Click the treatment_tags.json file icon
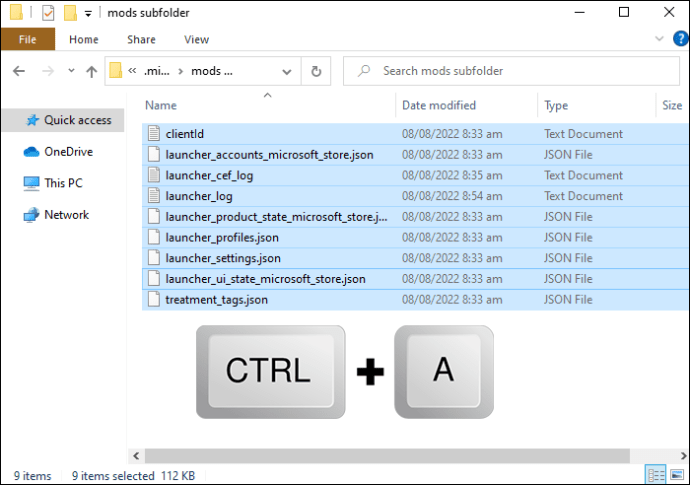This screenshot has height=485, width=690. click(154, 299)
